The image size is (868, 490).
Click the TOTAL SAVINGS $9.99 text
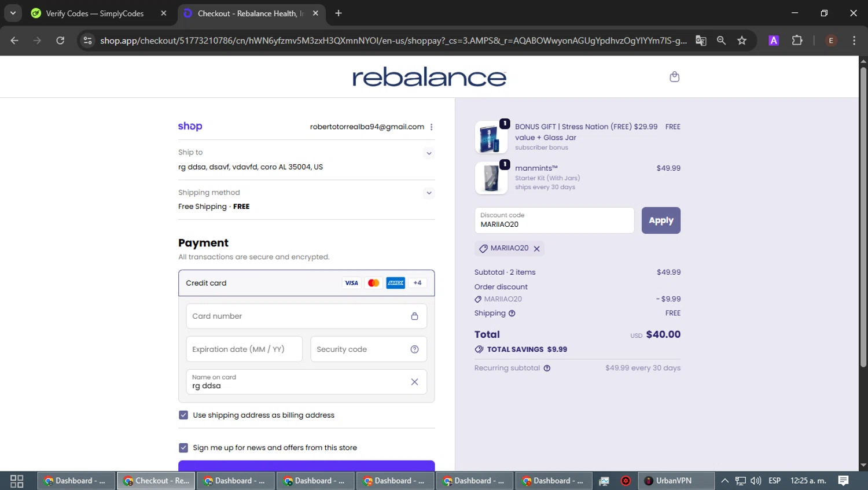527,349
